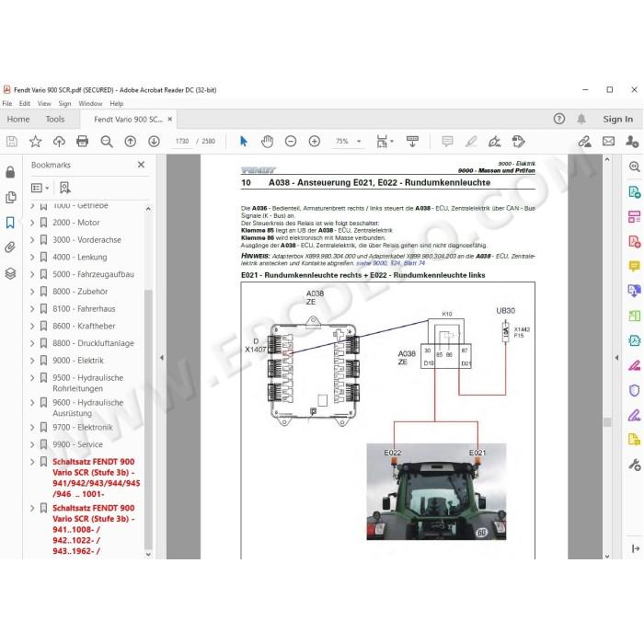Click the cloud upload icon
This screenshot has height=644, width=644.
59,142
